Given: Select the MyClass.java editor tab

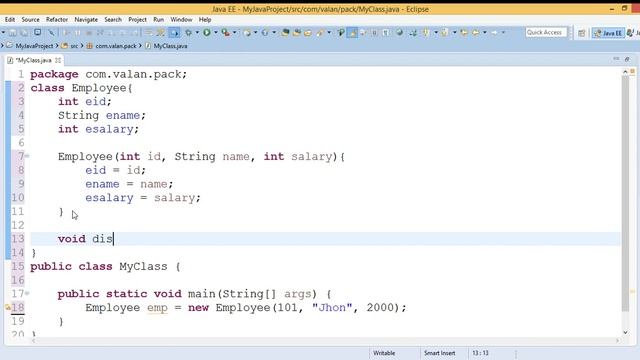Looking at the screenshot, I should pos(33,60).
